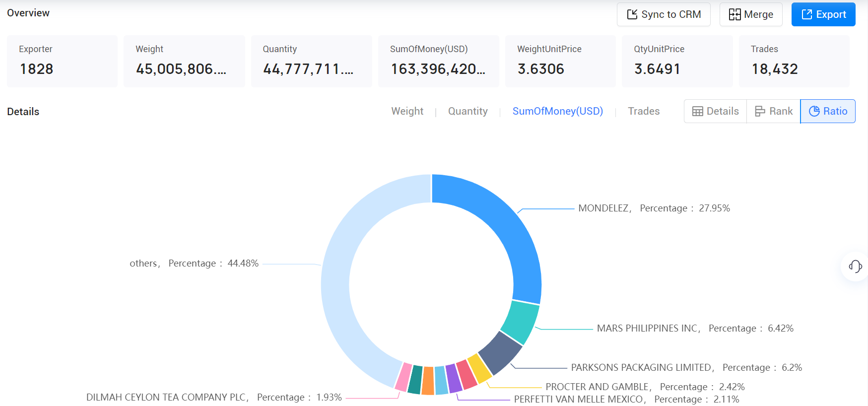
Task: Click the Exporter 1828 summary card
Action: (x=62, y=61)
